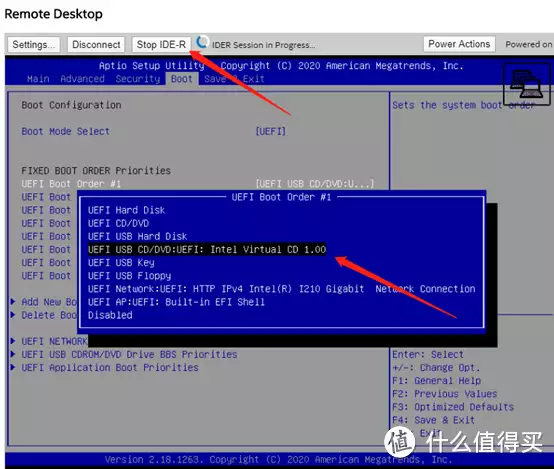
Task: Click the Powered on status text
Action: click(529, 44)
